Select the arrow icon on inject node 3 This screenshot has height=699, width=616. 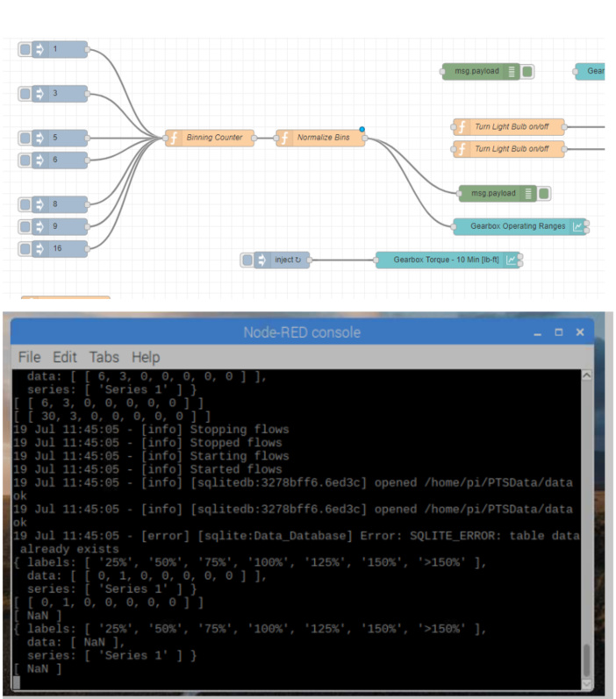point(39,94)
